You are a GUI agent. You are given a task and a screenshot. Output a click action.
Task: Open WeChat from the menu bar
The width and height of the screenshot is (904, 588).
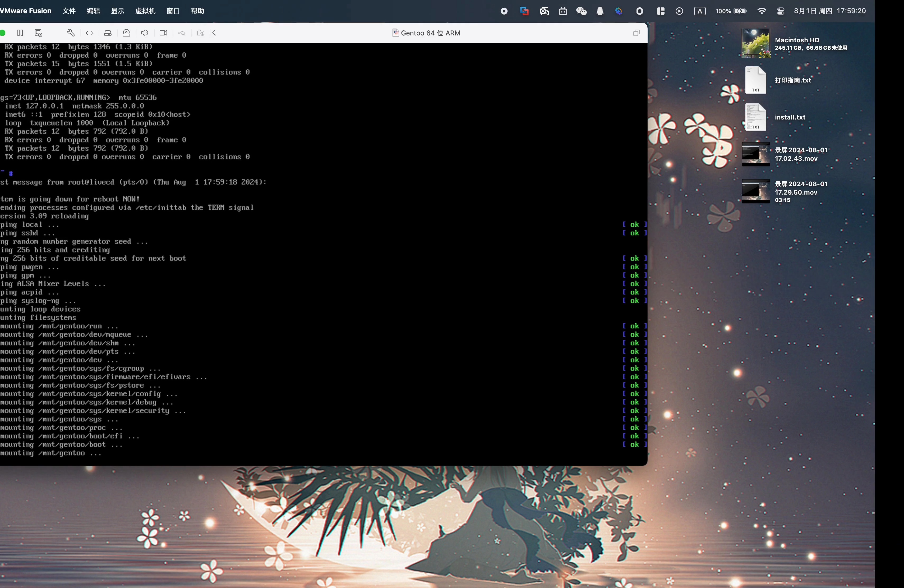(582, 11)
